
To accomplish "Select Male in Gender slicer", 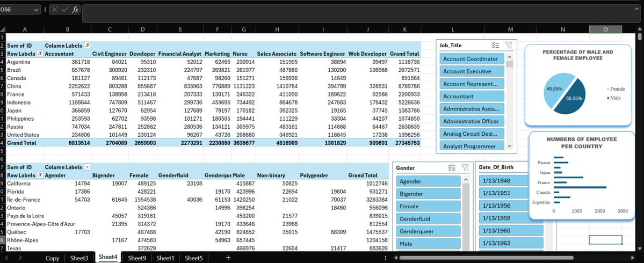I will 429,244.
